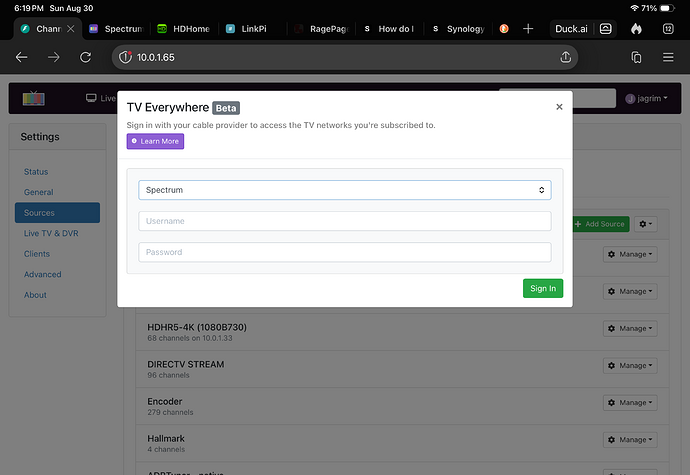Image resolution: width=690 pixels, height=475 pixels.
Task: Reload the page with the refresh icon
Action: pos(85,57)
